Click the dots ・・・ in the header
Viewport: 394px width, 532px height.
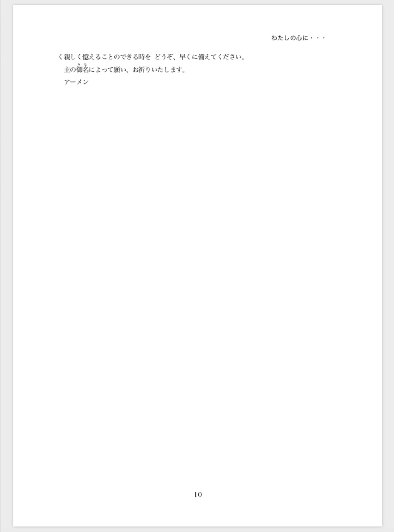point(318,38)
